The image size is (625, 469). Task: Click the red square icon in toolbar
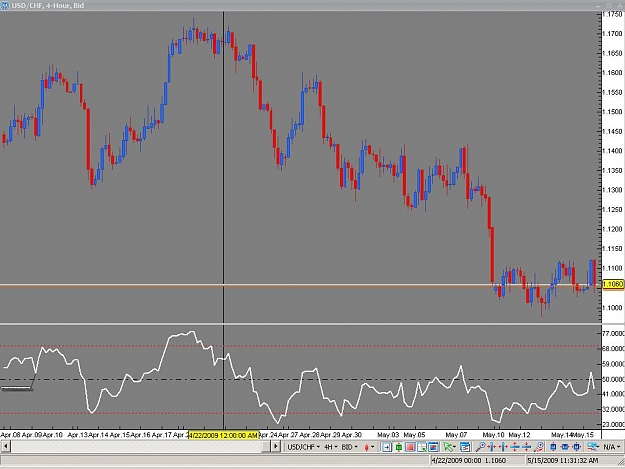[410, 447]
